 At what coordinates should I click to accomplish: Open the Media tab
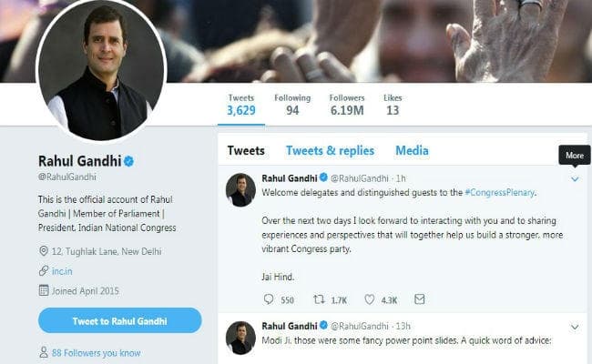[412, 150]
